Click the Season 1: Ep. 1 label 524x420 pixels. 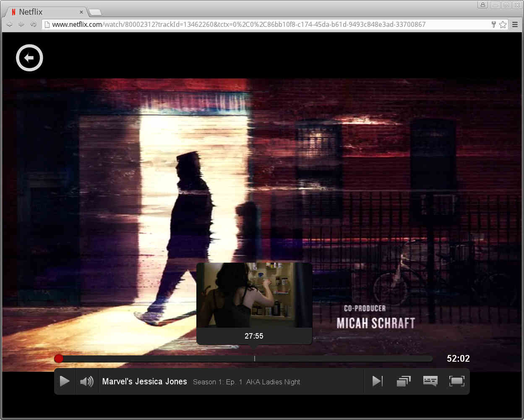217,382
